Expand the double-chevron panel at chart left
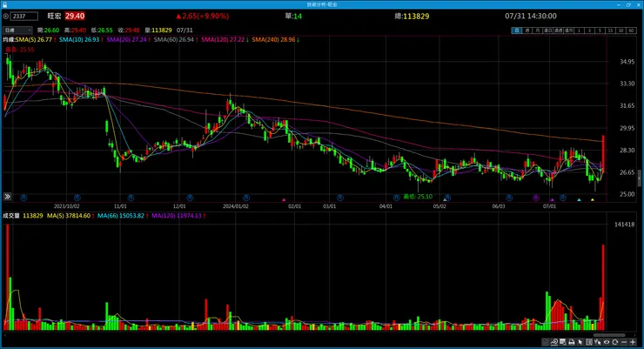Image resolution: width=644 pixels, height=349 pixels. click(x=7, y=197)
